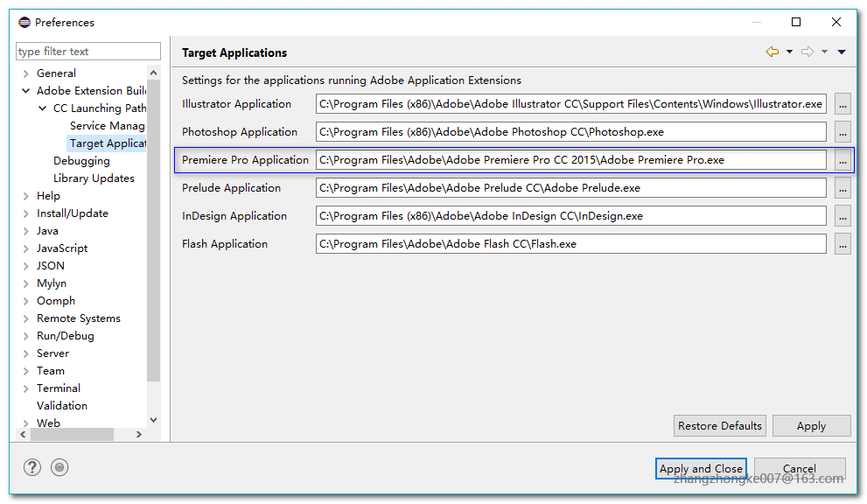Expand the General tree node
Screen dimensions: 867x504
pyautogui.click(x=26, y=73)
